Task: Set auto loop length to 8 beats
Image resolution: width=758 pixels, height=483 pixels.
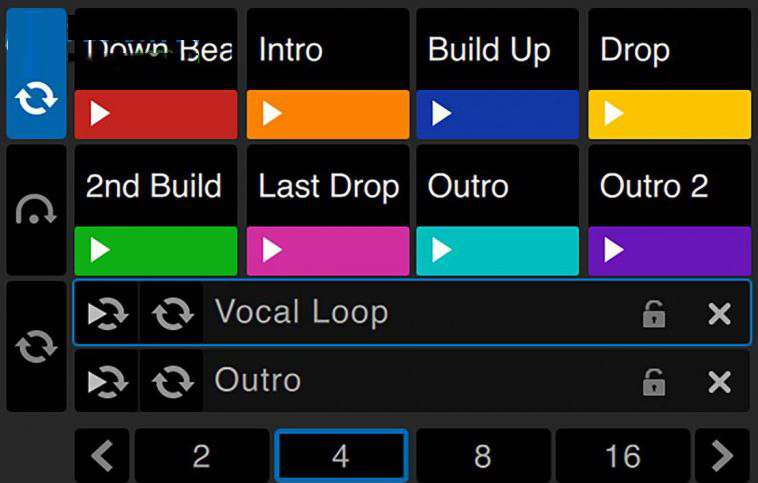Action: [483, 455]
